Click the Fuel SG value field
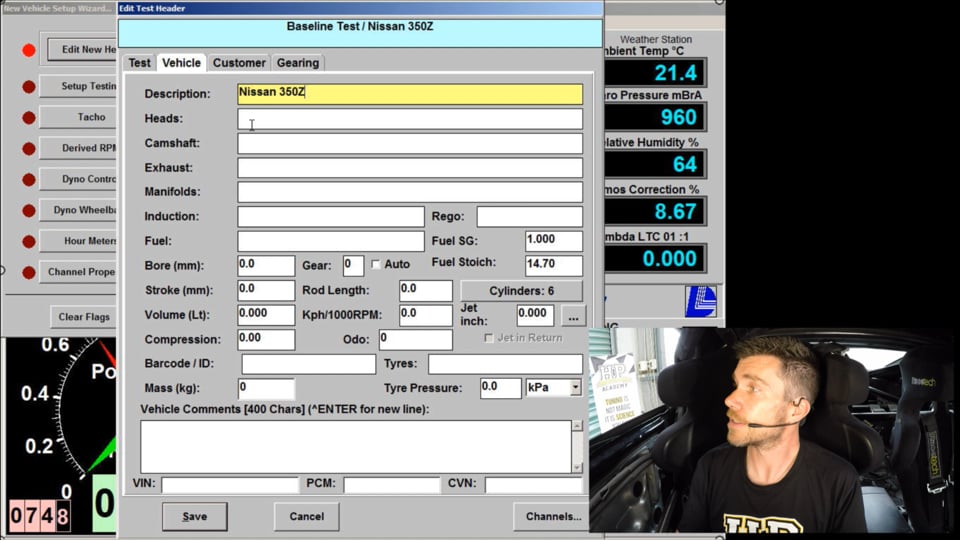 click(x=553, y=241)
